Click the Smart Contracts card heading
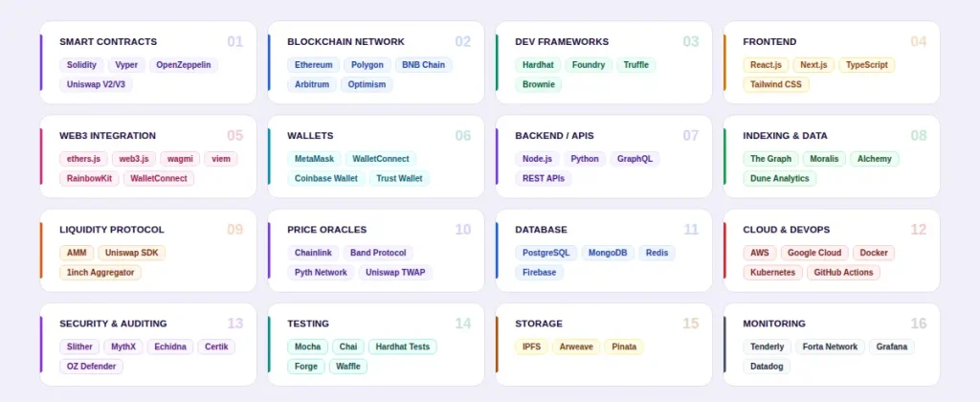Image resolution: width=980 pixels, height=402 pixels. pos(108,42)
